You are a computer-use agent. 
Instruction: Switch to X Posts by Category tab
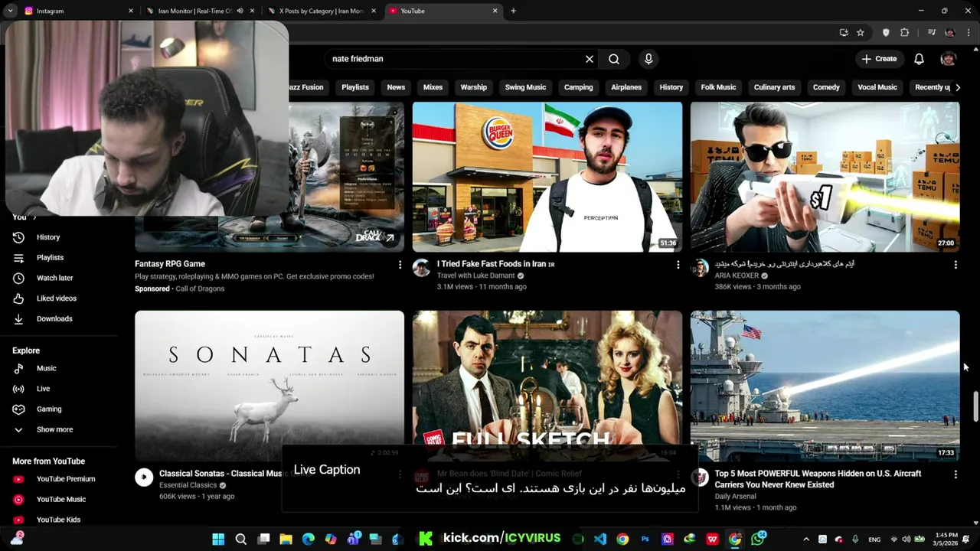(322, 11)
